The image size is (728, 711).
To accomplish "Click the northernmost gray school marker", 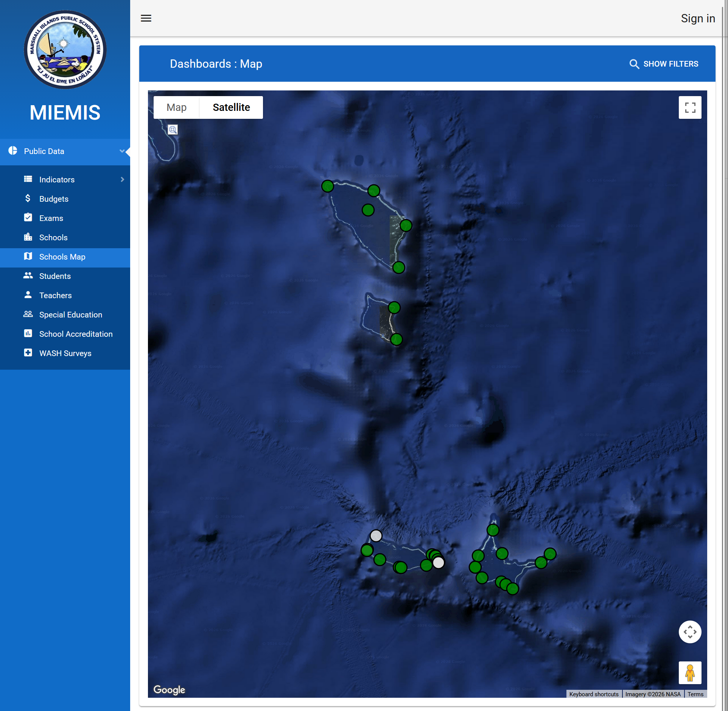I will tap(376, 535).
